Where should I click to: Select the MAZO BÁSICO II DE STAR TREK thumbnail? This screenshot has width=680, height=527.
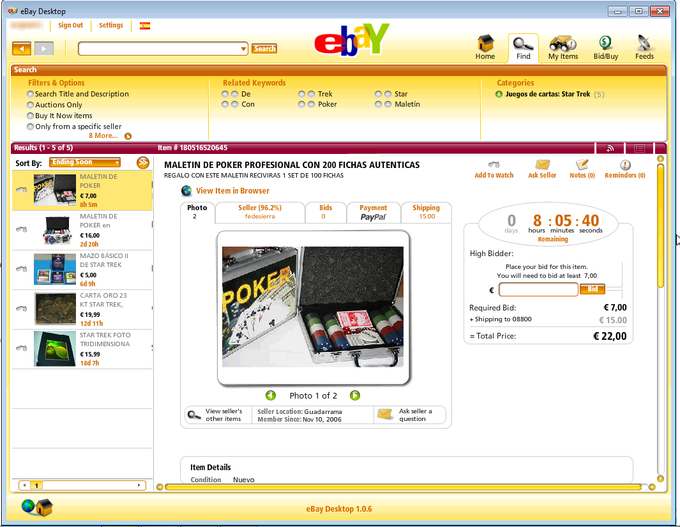click(55, 269)
